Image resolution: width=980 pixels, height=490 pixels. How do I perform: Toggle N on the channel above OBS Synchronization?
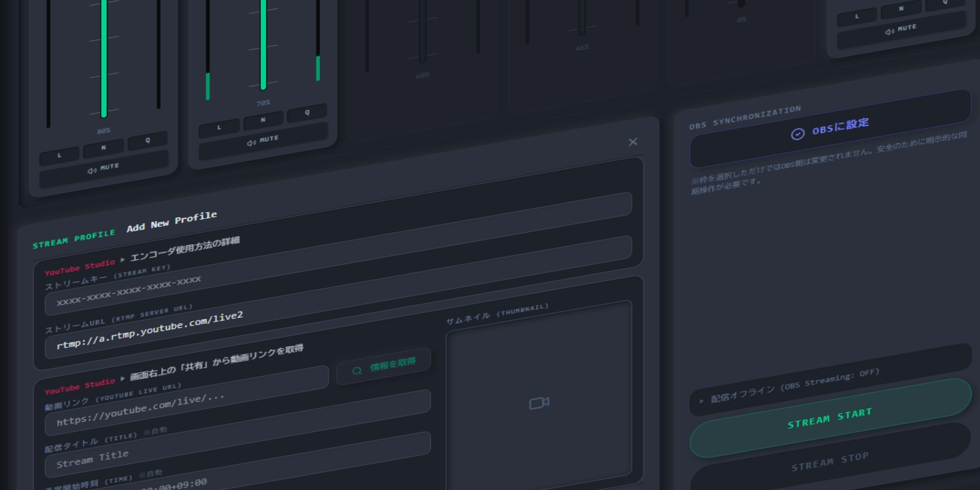pyautogui.click(x=901, y=9)
